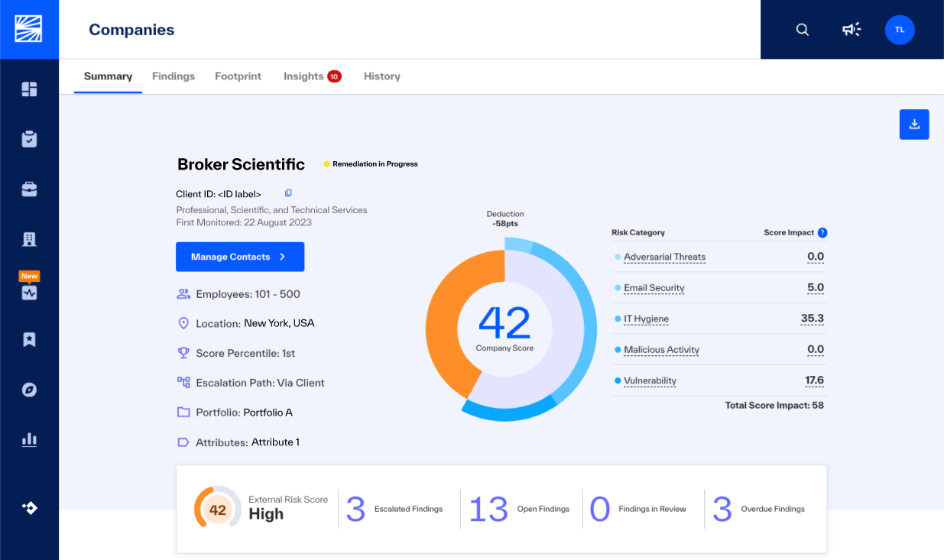944x560 pixels.
Task: Click the 13 Open Findings stat
Action: tap(519, 509)
